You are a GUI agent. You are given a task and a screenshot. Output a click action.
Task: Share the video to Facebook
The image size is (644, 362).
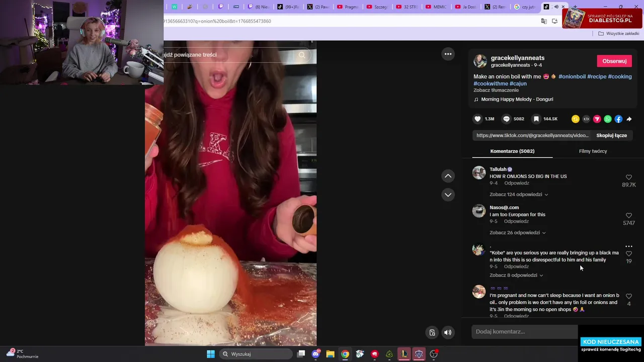(618, 119)
